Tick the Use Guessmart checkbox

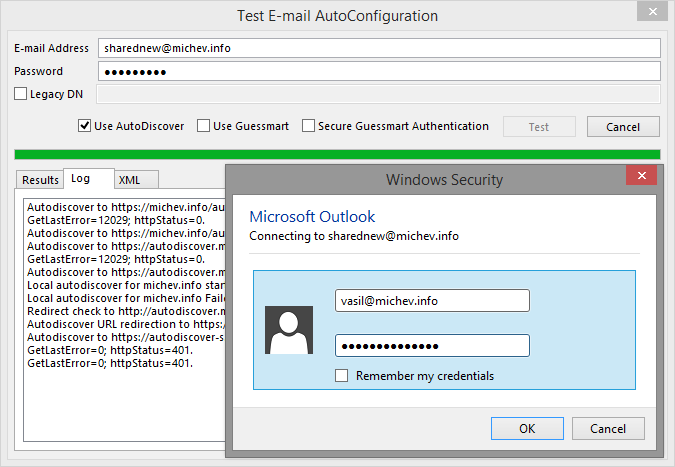(x=204, y=126)
